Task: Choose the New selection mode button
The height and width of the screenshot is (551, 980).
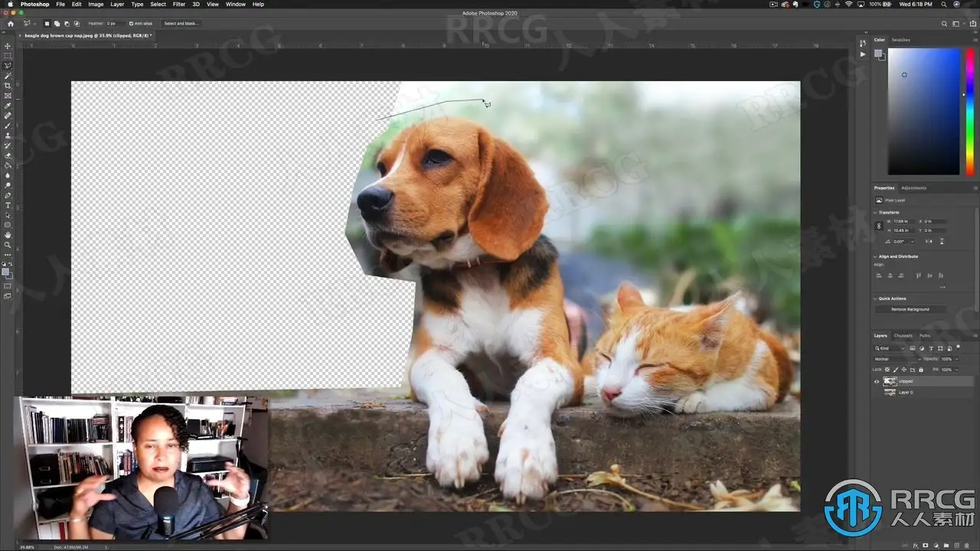Action: tap(47, 24)
